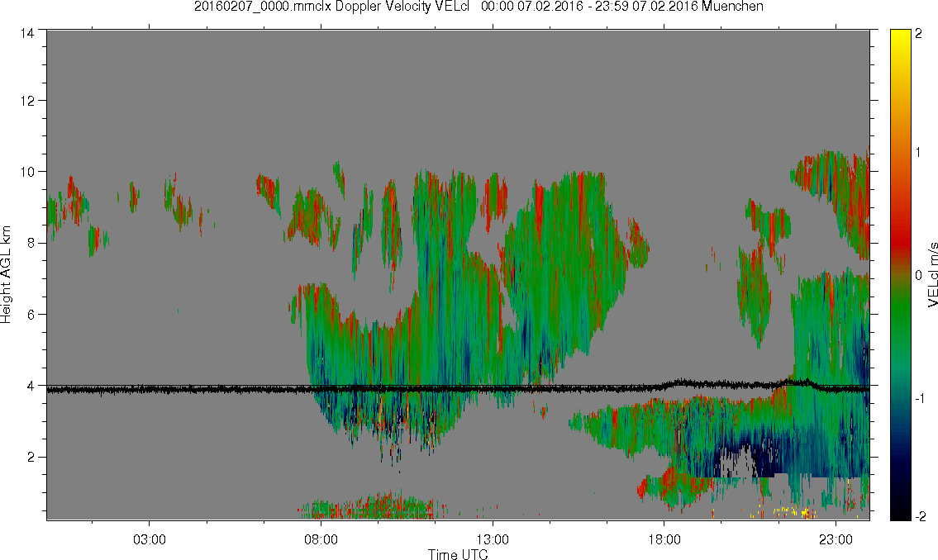Click the black line trace at 4 km

[x=458, y=388]
